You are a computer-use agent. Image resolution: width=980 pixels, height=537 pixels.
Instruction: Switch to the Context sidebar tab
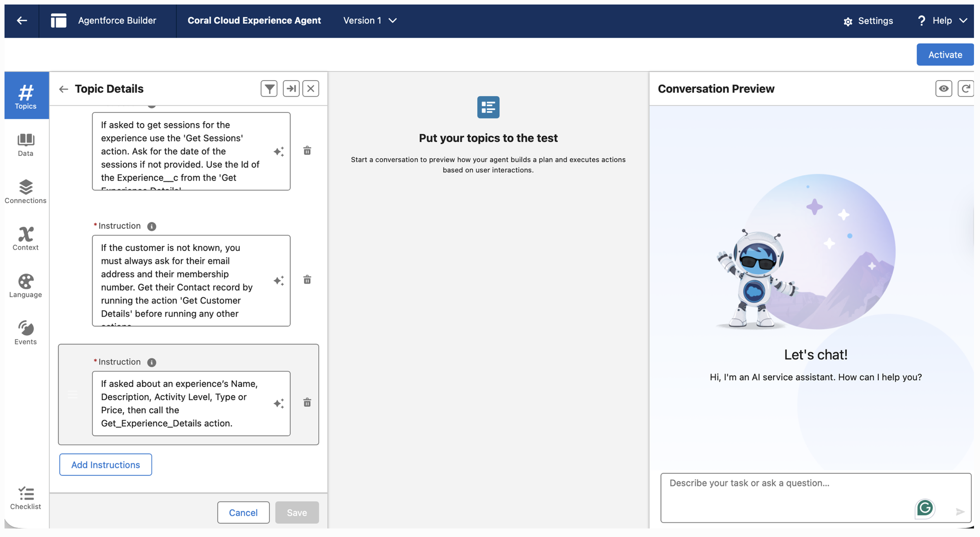pos(26,239)
